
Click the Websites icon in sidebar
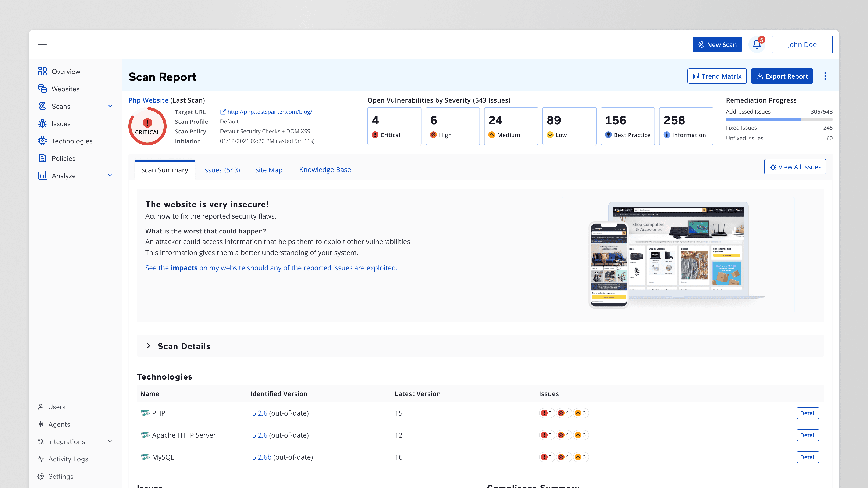coord(42,89)
